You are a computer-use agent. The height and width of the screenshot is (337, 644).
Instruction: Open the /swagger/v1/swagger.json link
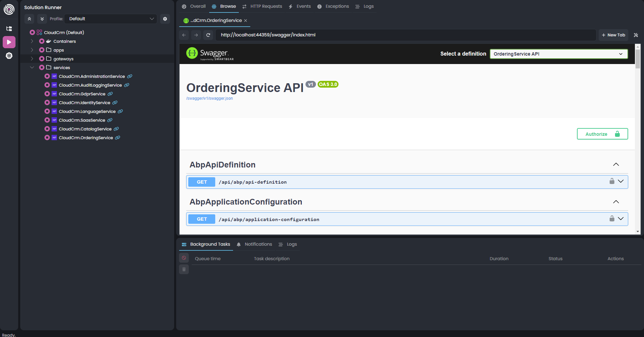pos(210,98)
